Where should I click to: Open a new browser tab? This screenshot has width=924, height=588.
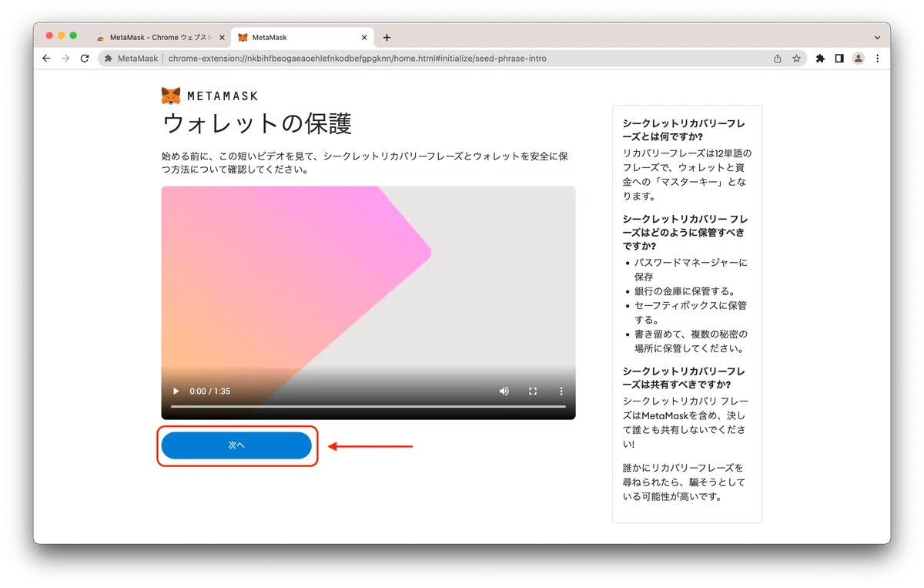(387, 38)
